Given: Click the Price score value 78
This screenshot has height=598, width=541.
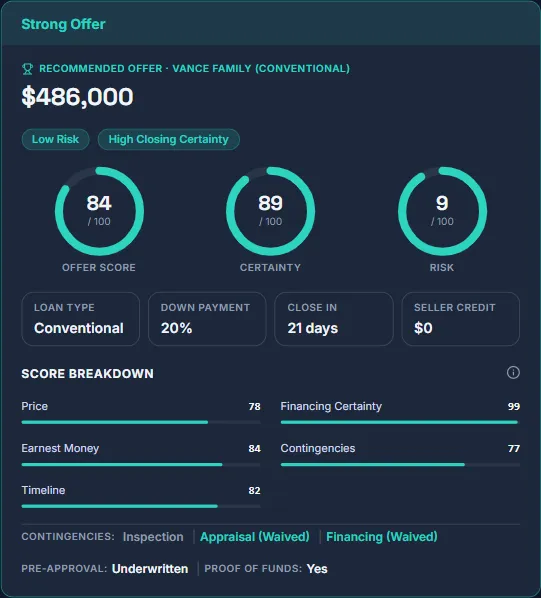Looking at the screenshot, I should (x=254, y=407).
